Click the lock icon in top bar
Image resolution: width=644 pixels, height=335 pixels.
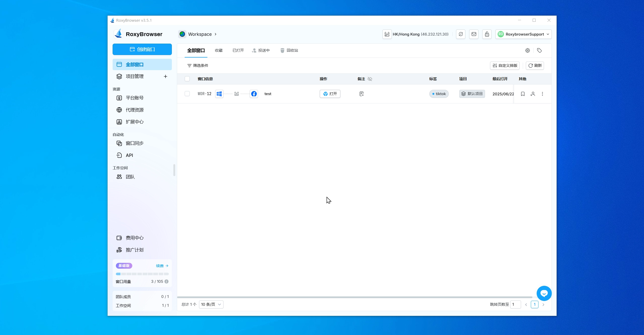click(487, 34)
